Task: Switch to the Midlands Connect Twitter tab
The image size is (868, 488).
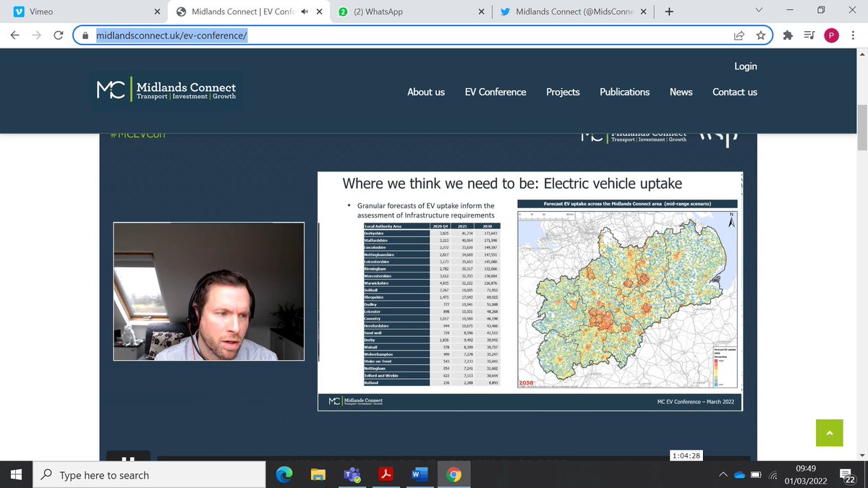Action: pyautogui.click(x=574, y=12)
